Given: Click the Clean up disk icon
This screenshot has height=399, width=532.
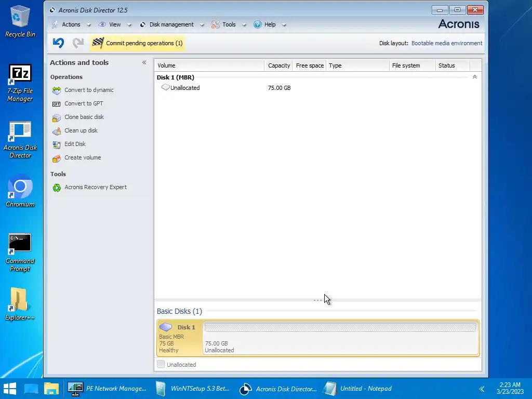Looking at the screenshot, I should 56,131.
